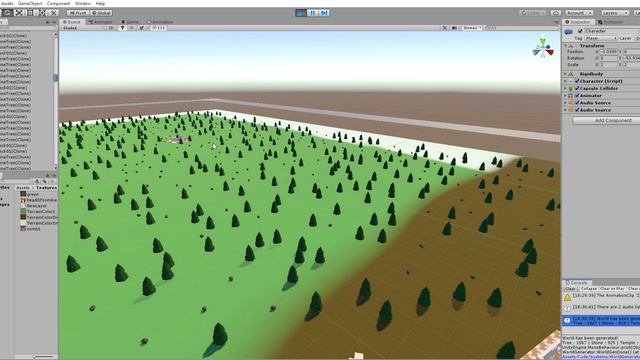Toggle the Collapse button in Console

(589, 289)
